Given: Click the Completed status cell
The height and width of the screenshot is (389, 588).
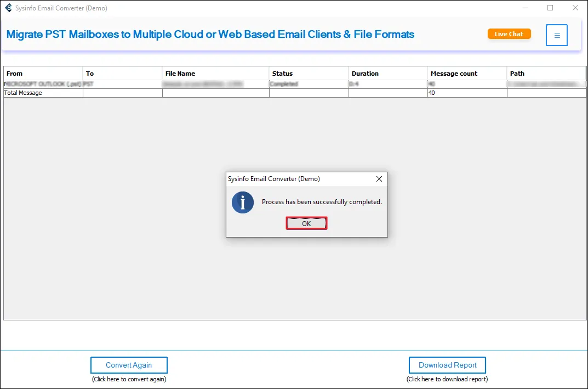Looking at the screenshot, I should (309, 84).
